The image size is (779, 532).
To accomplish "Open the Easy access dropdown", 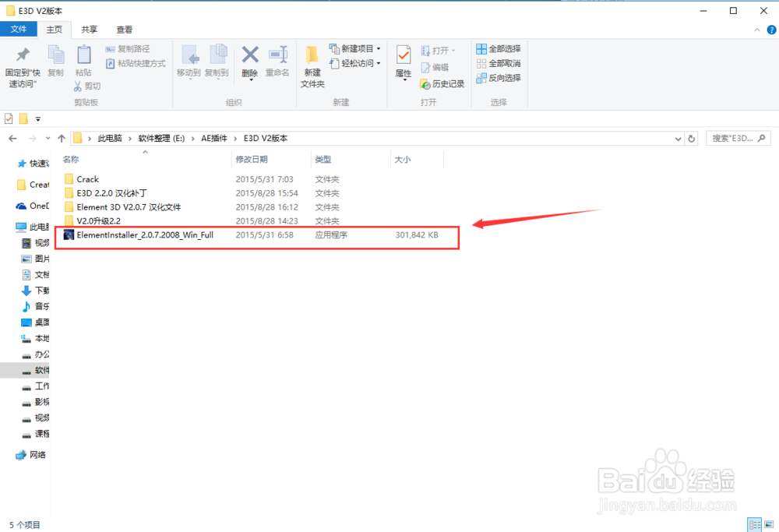I will click(x=355, y=63).
